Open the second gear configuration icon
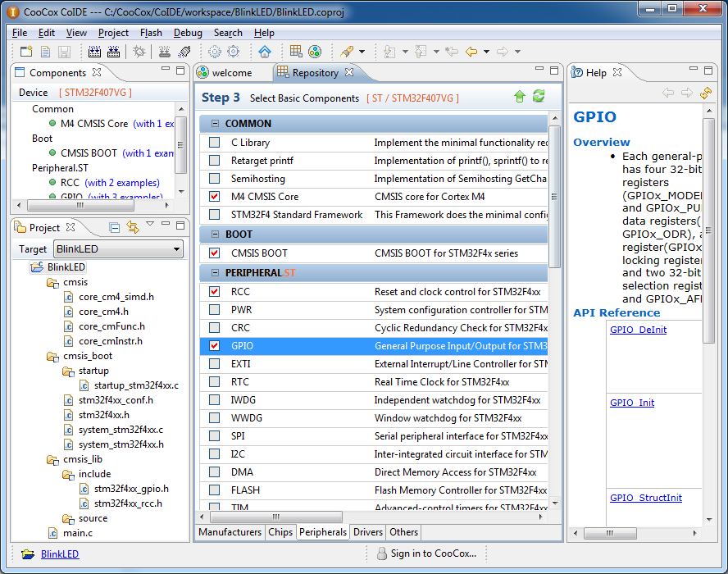The image size is (728, 574). pos(233,52)
